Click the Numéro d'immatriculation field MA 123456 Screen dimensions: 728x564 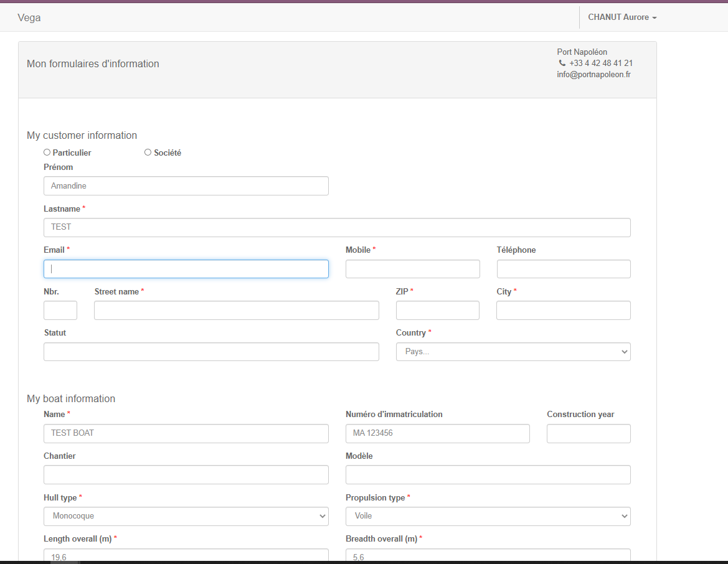[438, 433]
